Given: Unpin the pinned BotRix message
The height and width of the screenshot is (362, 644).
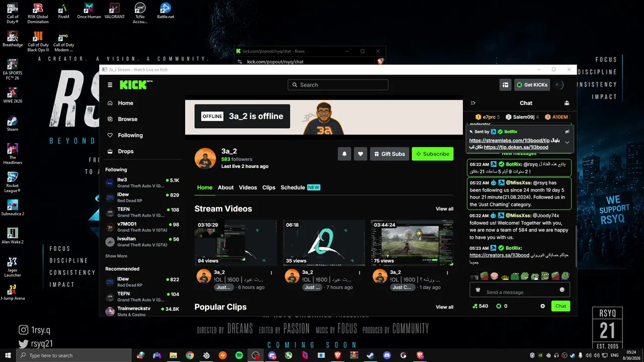Looking at the screenshot, I should point(567,131).
